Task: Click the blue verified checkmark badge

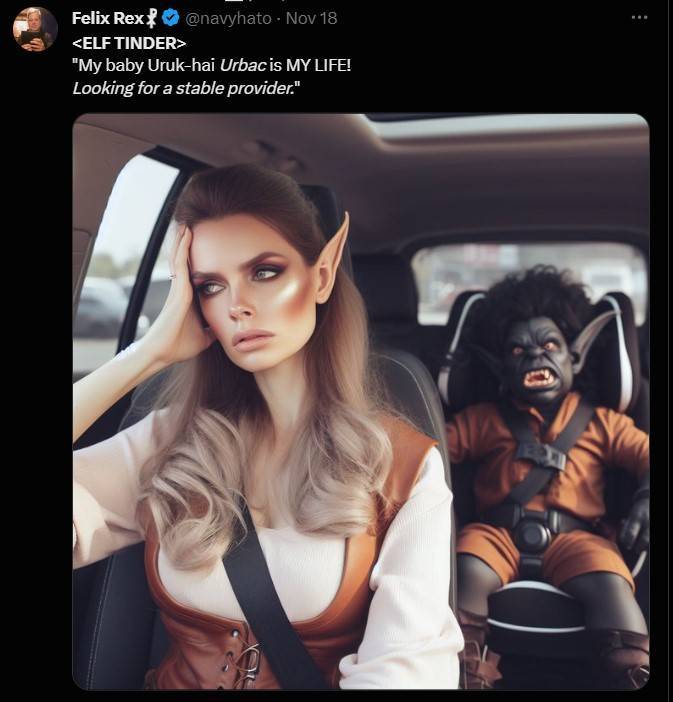Action: [x=171, y=18]
